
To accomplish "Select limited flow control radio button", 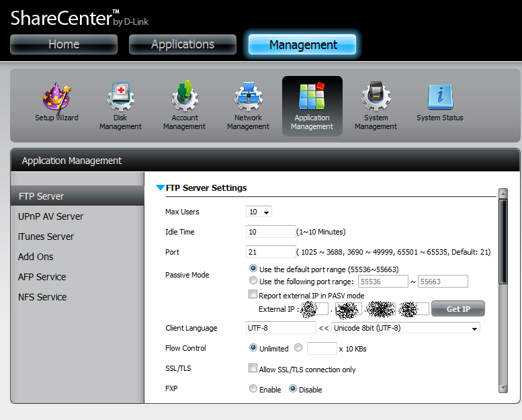I will tap(298, 347).
